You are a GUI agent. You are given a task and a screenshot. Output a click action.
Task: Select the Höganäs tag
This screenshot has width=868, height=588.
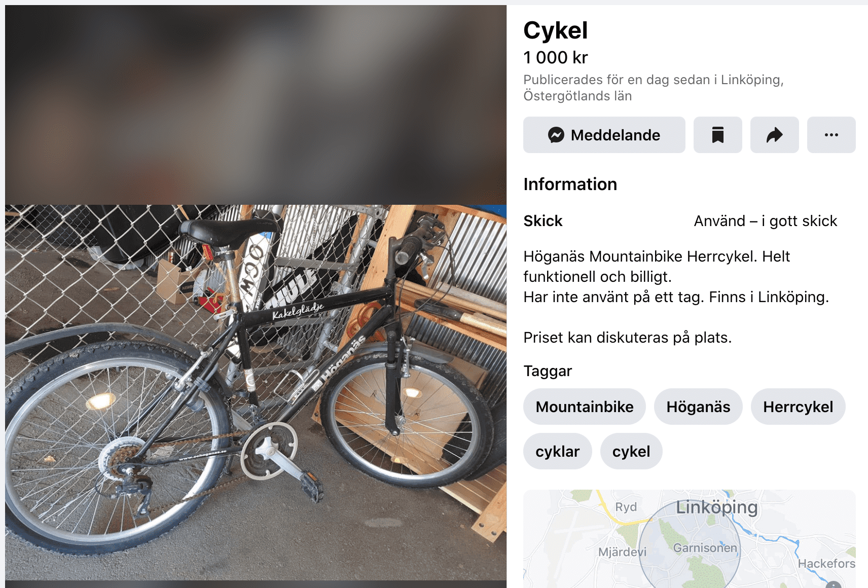698,407
